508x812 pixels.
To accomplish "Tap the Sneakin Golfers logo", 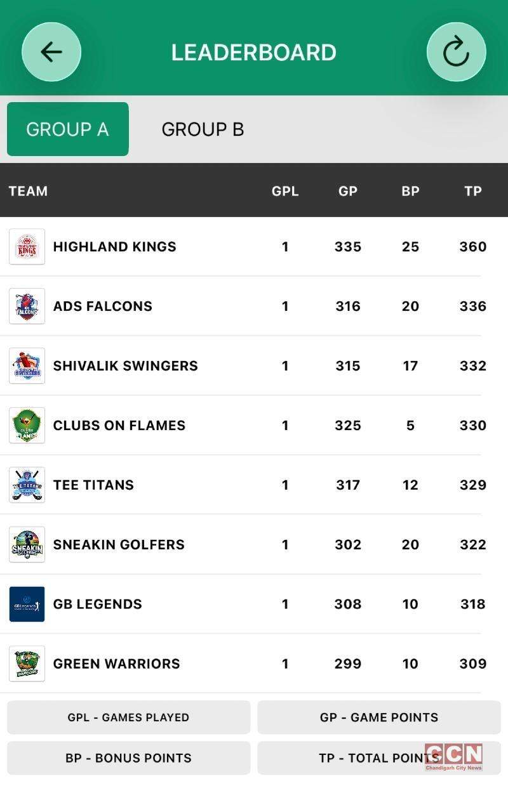I will coord(27,545).
